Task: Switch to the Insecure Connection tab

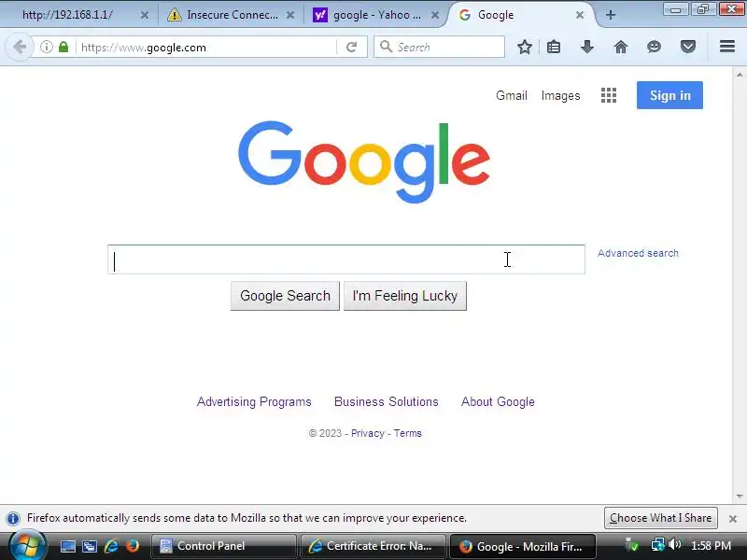Action: point(230,15)
